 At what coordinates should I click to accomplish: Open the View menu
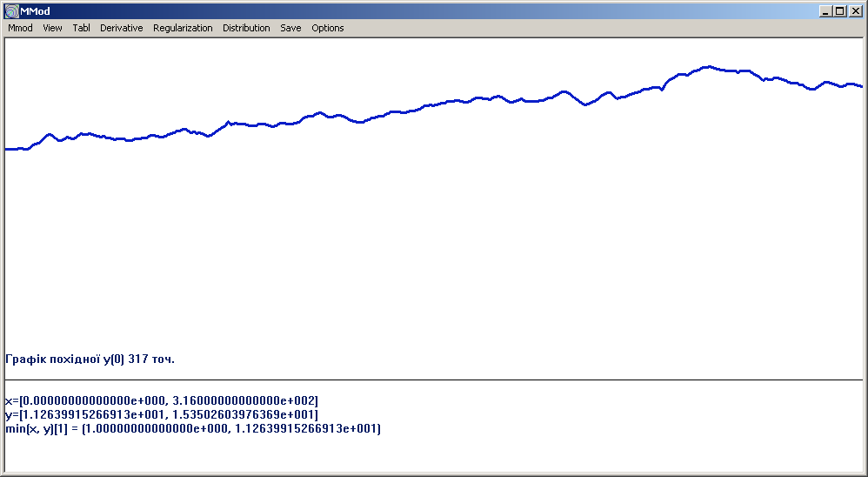52,28
